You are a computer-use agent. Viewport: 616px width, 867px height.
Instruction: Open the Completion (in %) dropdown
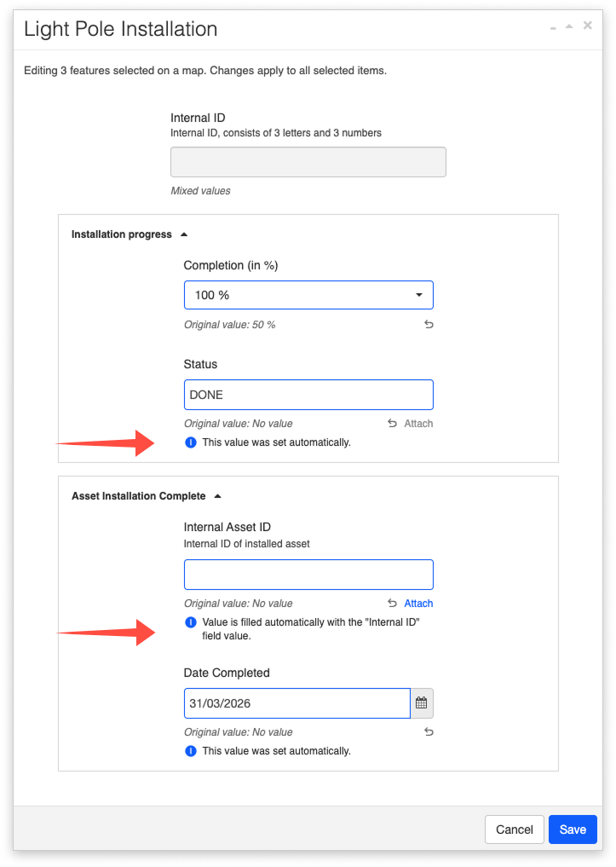click(x=308, y=295)
